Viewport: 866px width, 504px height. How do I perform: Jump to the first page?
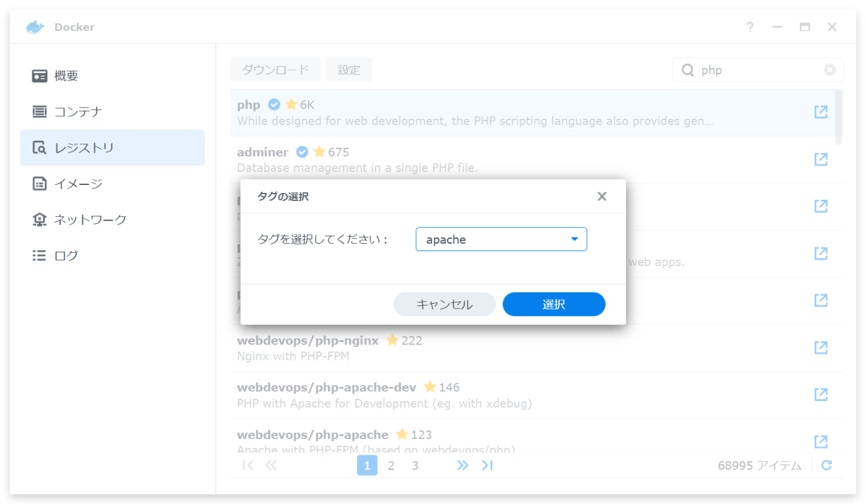(x=248, y=466)
